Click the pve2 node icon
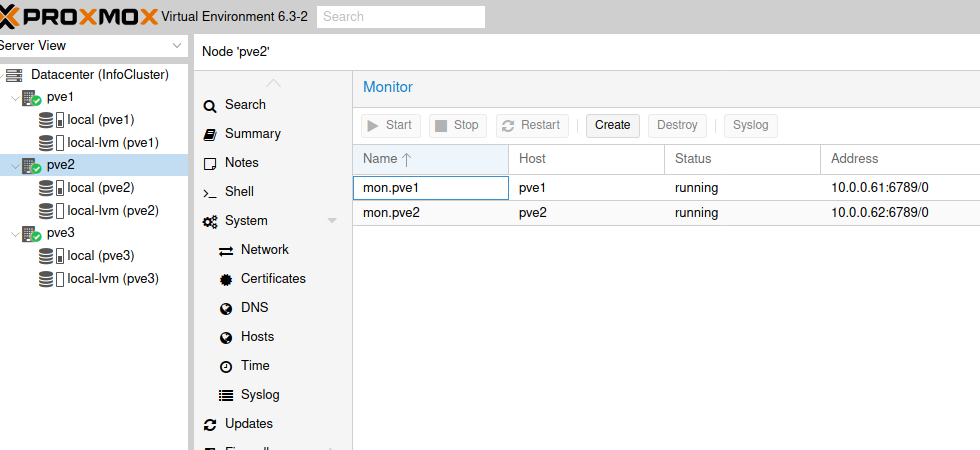 (31, 166)
